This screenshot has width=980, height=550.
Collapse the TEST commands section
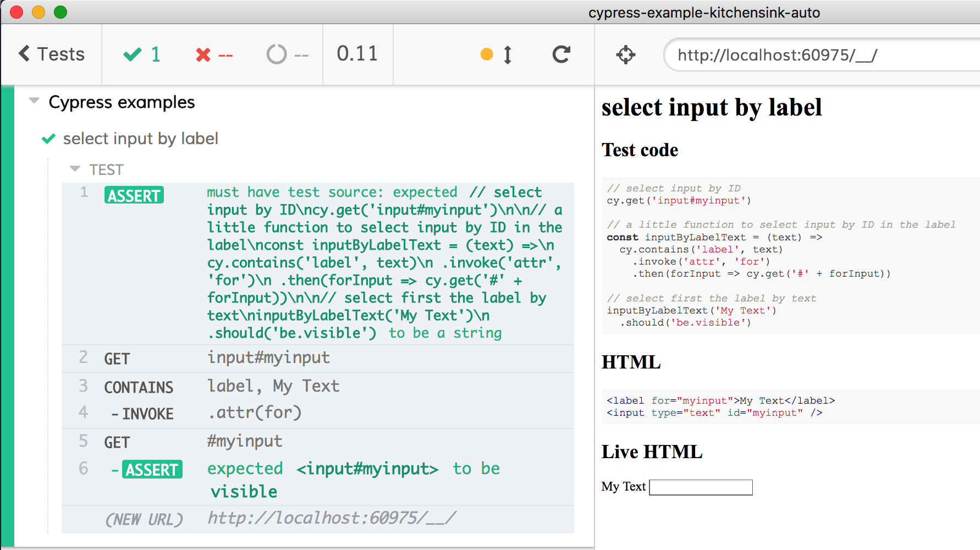tap(75, 169)
